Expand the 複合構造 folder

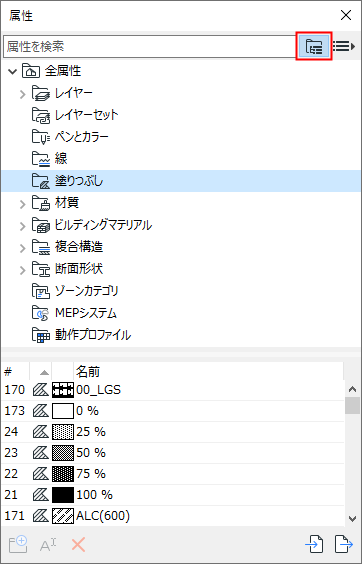[23, 248]
